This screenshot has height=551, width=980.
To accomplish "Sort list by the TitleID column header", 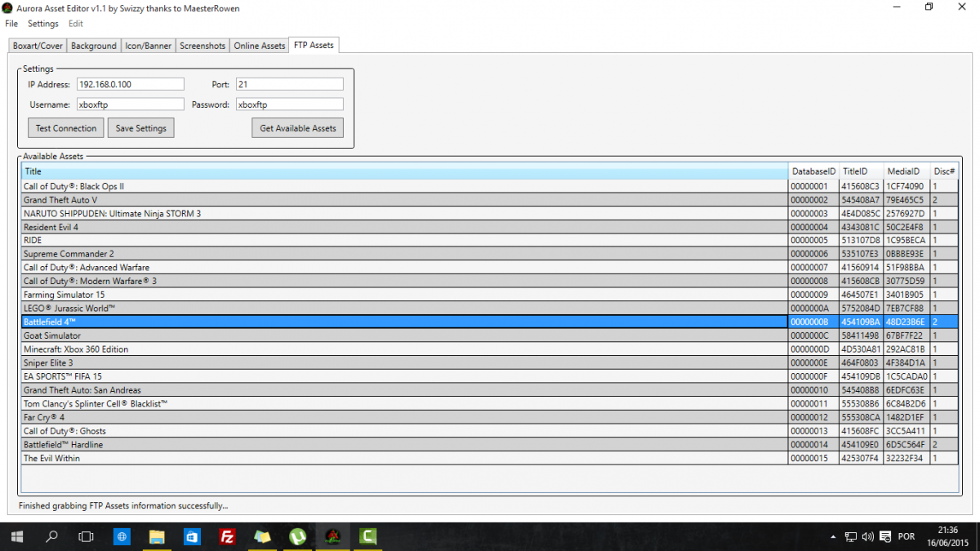I will 862,171.
